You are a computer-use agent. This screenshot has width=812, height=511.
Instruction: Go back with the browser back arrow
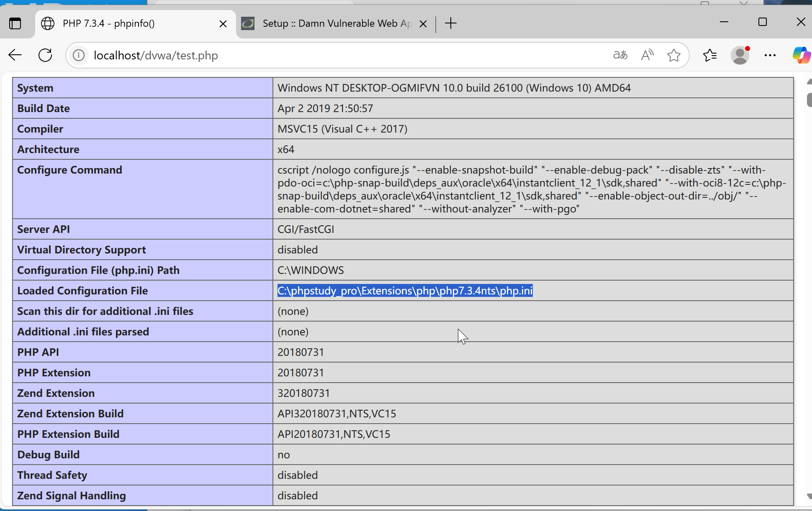click(15, 55)
